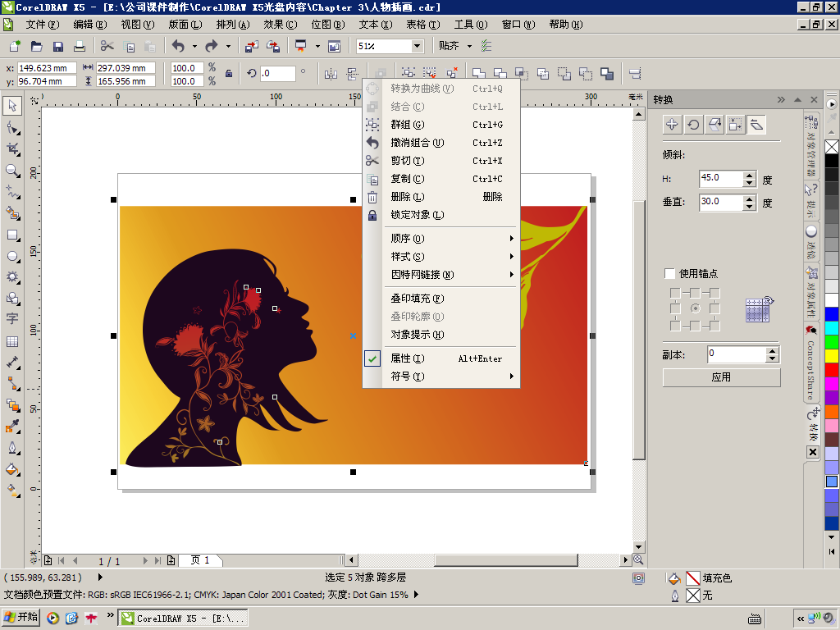Click the Open file icon
The height and width of the screenshot is (630, 840).
point(36,46)
